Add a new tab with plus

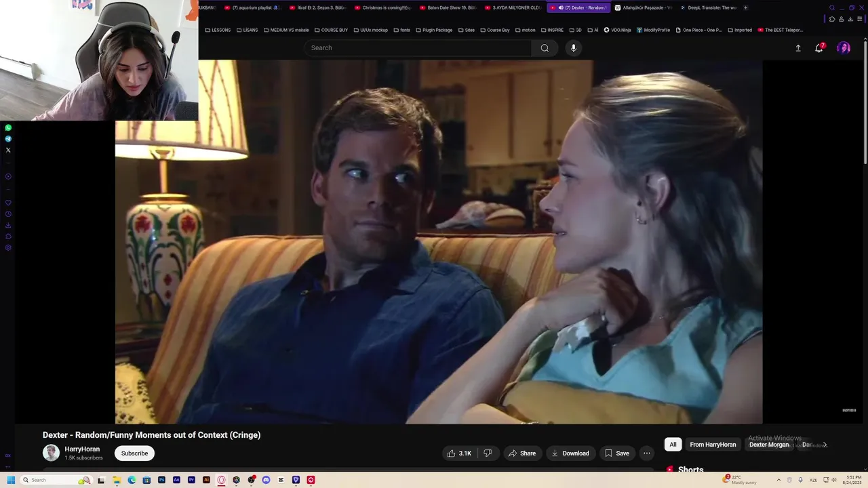point(745,7)
